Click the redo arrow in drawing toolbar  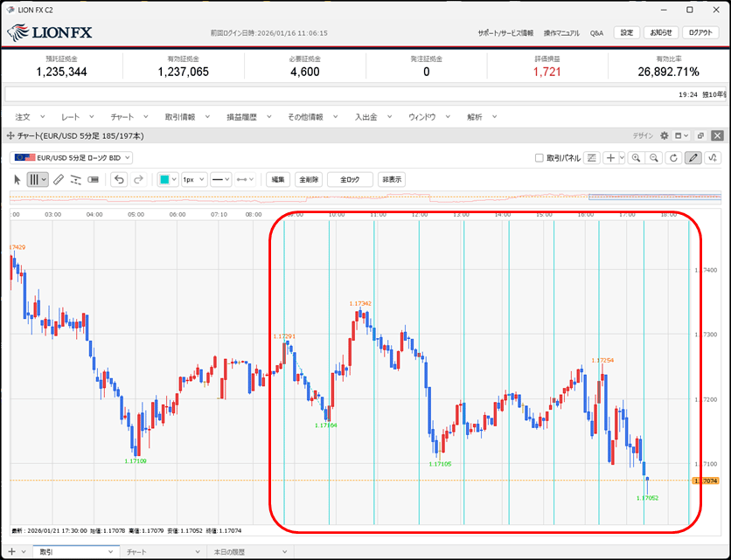tap(138, 179)
